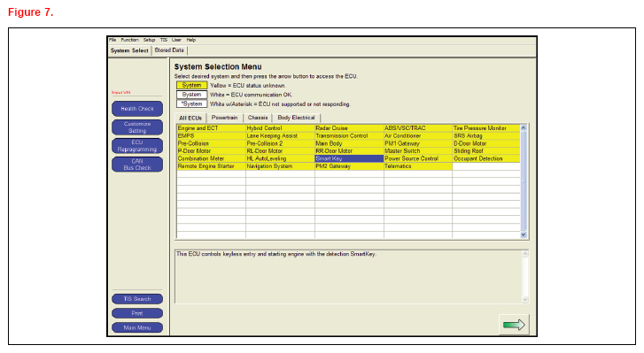Select the Main Body system
This screenshot has width=644, height=353.
click(x=349, y=143)
